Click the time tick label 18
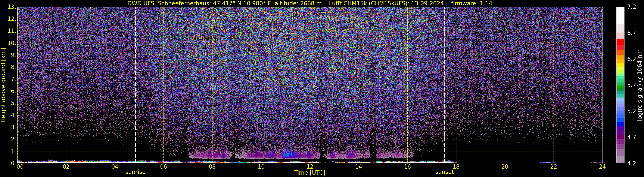 point(456,167)
